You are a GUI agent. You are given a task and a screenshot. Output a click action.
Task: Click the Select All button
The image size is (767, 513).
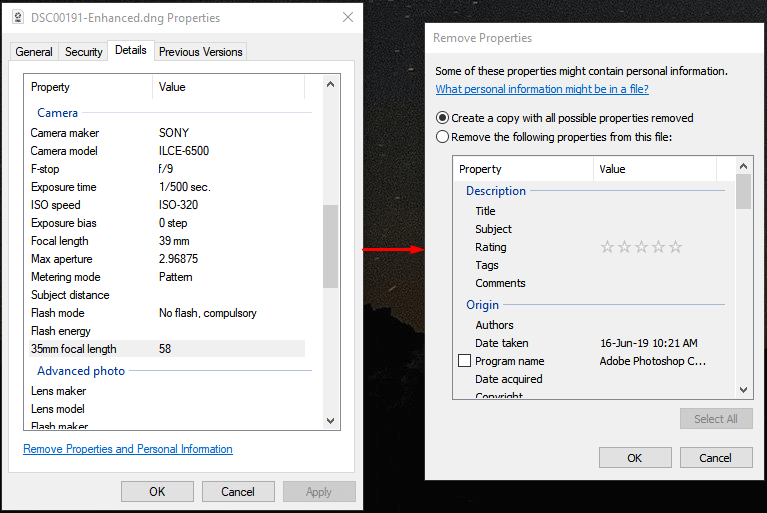(x=716, y=419)
